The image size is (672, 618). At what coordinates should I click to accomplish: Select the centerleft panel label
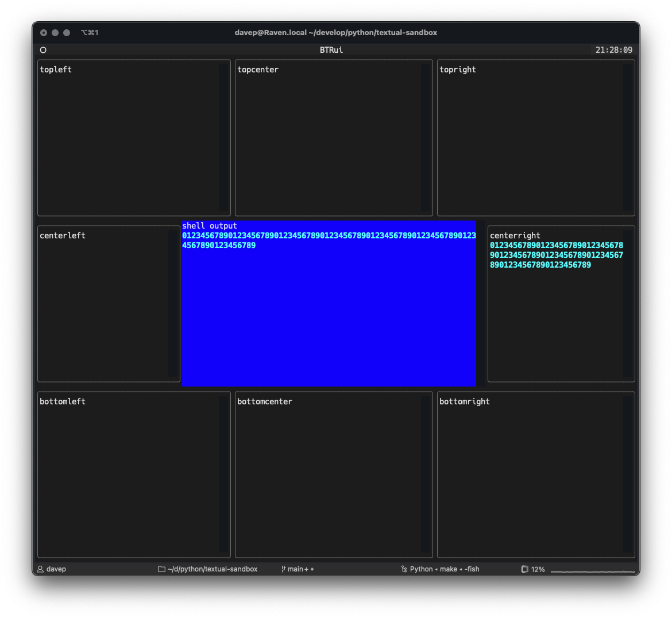point(63,235)
